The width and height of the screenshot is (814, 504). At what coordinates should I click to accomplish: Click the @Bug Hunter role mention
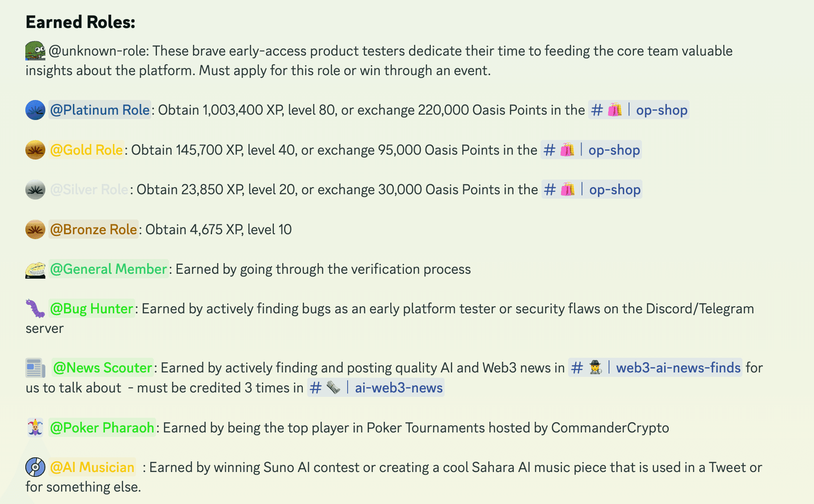tap(92, 308)
